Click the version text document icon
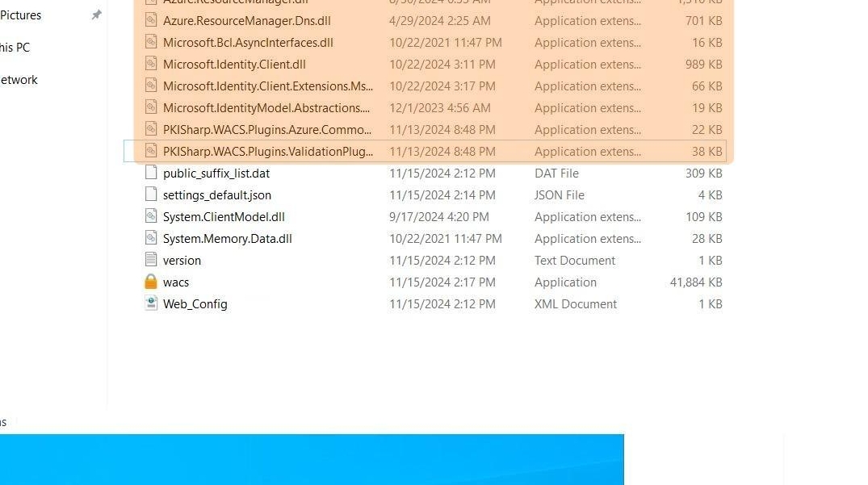Image resolution: width=868 pixels, height=485 pixels. [x=150, y=259]
